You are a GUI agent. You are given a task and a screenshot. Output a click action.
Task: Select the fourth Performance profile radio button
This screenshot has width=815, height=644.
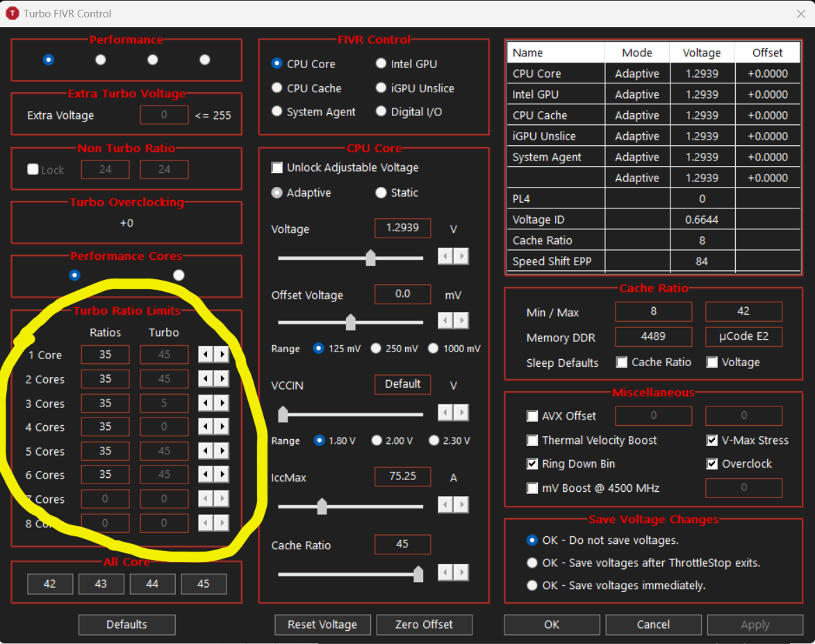tap(205, 60)
